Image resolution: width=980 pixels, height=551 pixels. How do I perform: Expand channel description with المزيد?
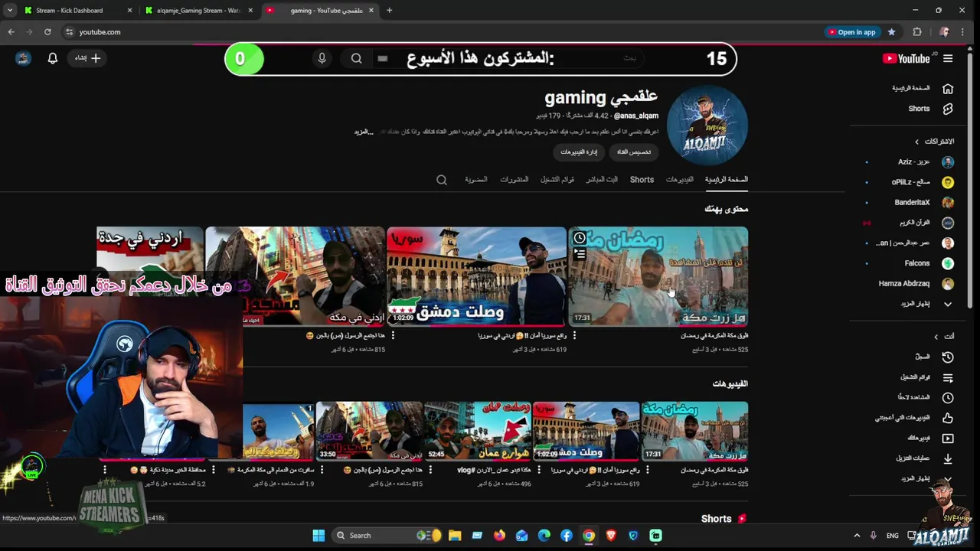[x=363, y=132]
